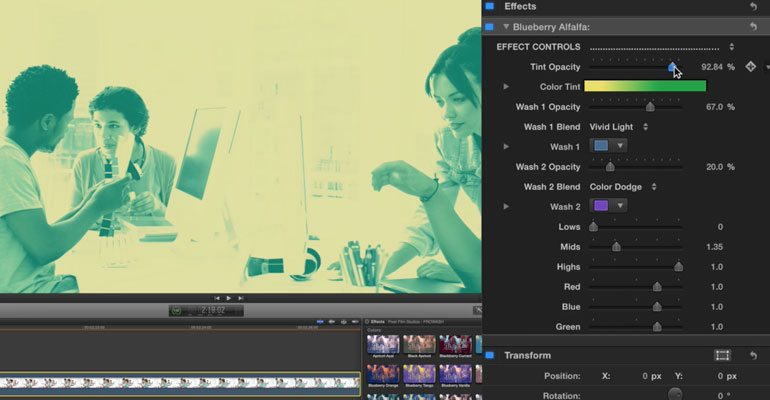Select the Black Apricot effect thumbnail
Viewport: 770px width, 400px height.
point(419,344)
